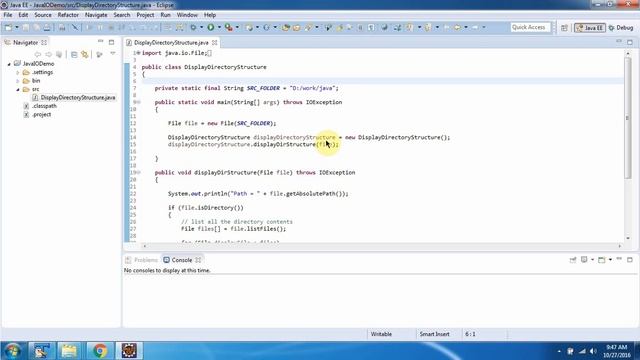Open the Run launch dropdown arrow
Image resolution: width=640 pixels, height=360 pixels.
click(x=219, y=27)
